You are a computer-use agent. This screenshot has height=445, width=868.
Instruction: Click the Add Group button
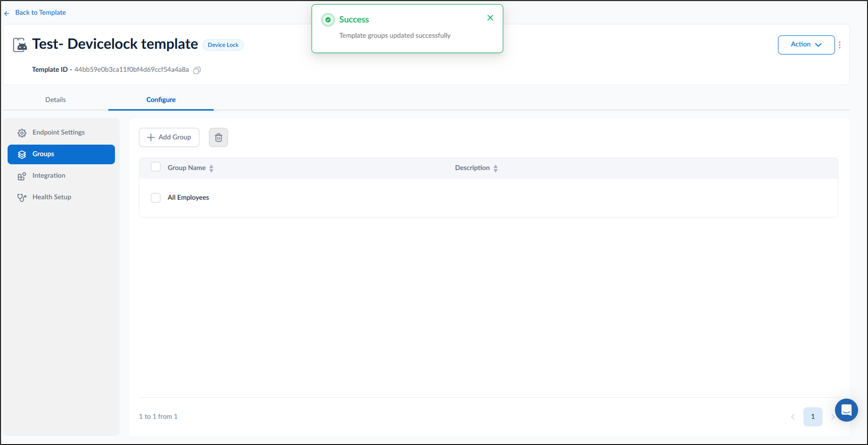point(169,137)
